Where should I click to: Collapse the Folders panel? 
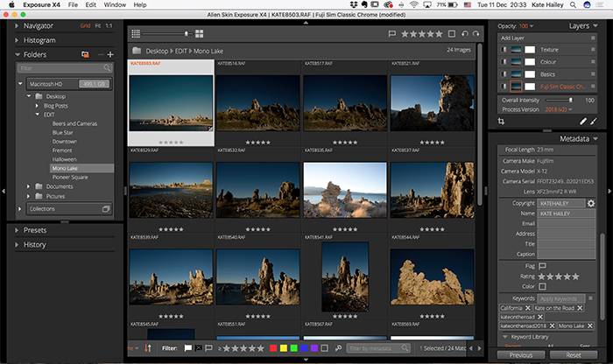point(18,54)
